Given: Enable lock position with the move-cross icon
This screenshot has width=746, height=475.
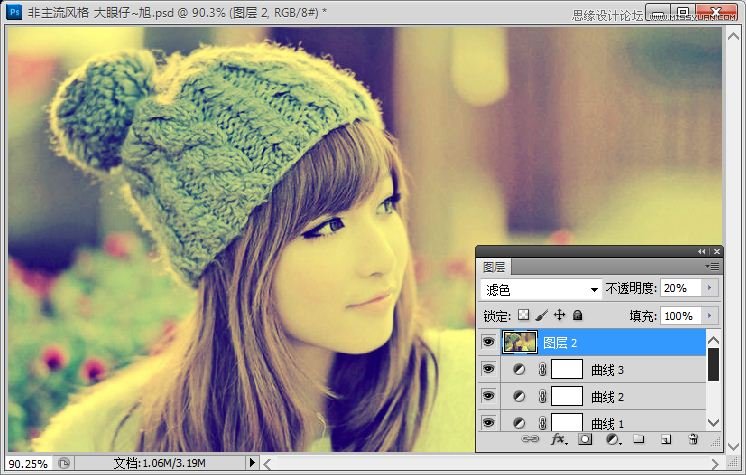Looking at the screenshot, I should [560, 315].
